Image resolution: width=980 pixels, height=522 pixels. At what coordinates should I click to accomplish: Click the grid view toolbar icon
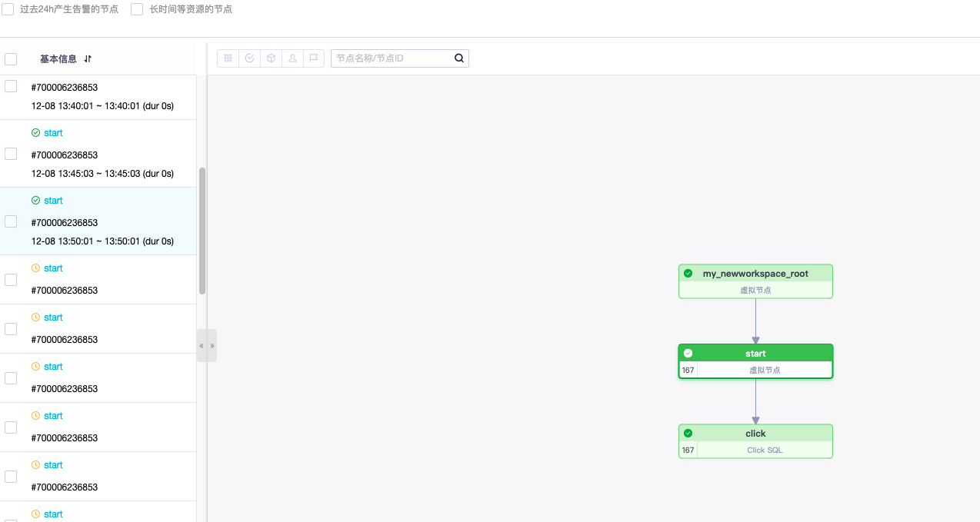[x=228, y=58]
